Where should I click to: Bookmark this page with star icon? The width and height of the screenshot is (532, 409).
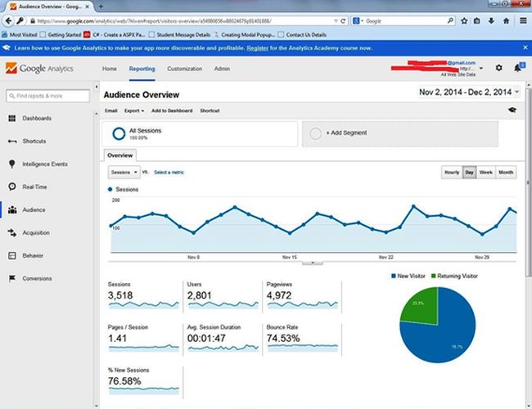tap(464, 21)
